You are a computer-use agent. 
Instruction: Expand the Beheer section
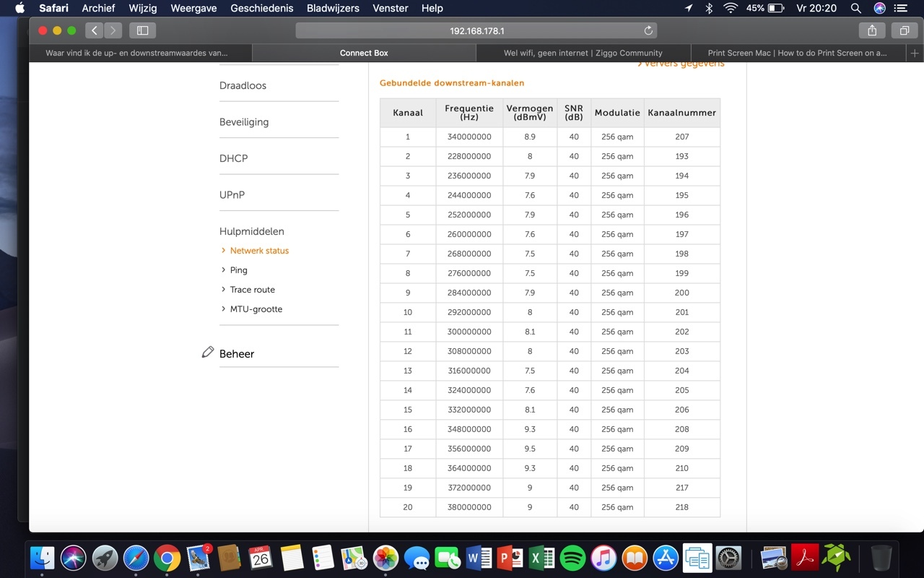pyautogui.click(x=237, y=354)
